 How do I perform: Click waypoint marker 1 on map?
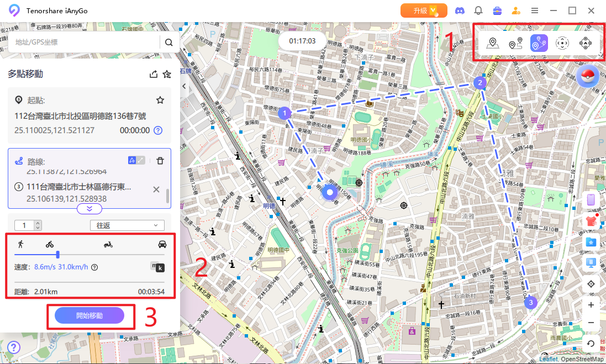click(x=284, y=113)
